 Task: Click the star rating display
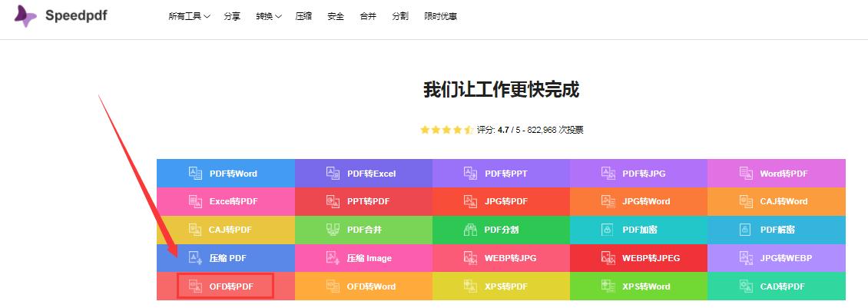point(446,130)
